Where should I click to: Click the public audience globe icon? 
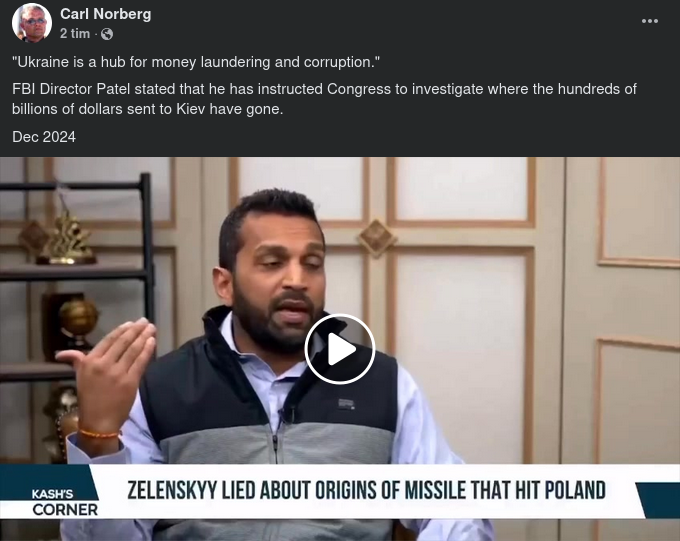click(x=107, y=34)
